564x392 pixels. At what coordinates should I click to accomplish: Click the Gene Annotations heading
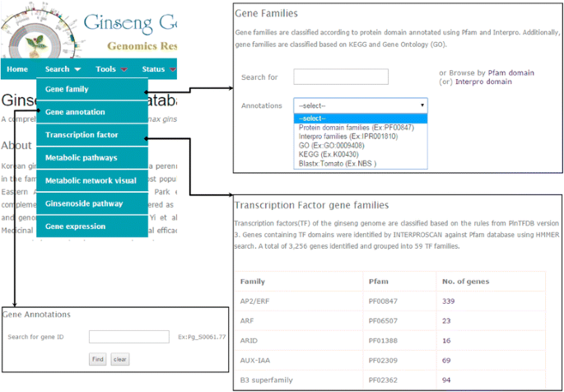(36, 315)
